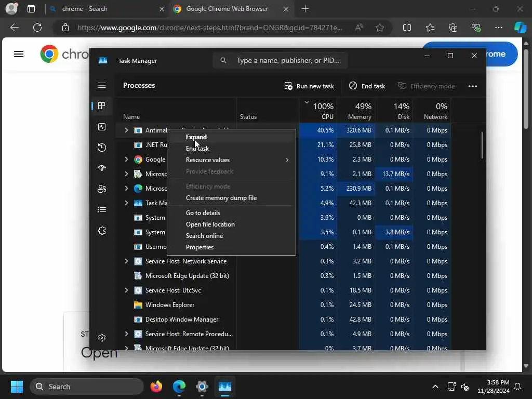This screenshot has width=532, height=399.
Task: Select Desktop Window Manager row
Action: tap(283, 320)
